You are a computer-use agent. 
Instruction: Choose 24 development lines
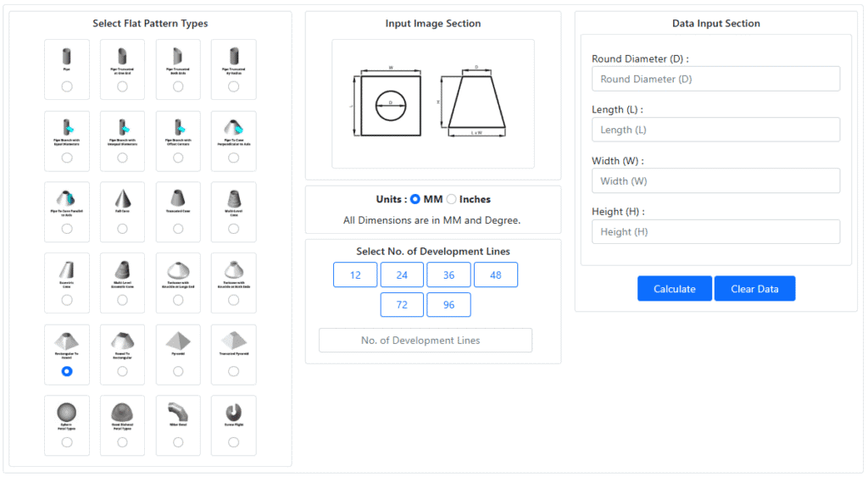click(402, 275)
